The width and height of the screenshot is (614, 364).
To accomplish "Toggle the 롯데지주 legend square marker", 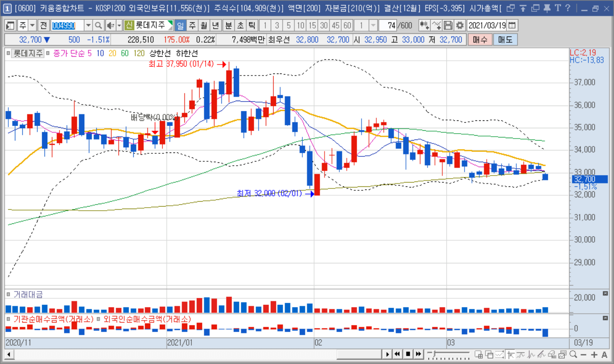I will (x=8, y=53).
